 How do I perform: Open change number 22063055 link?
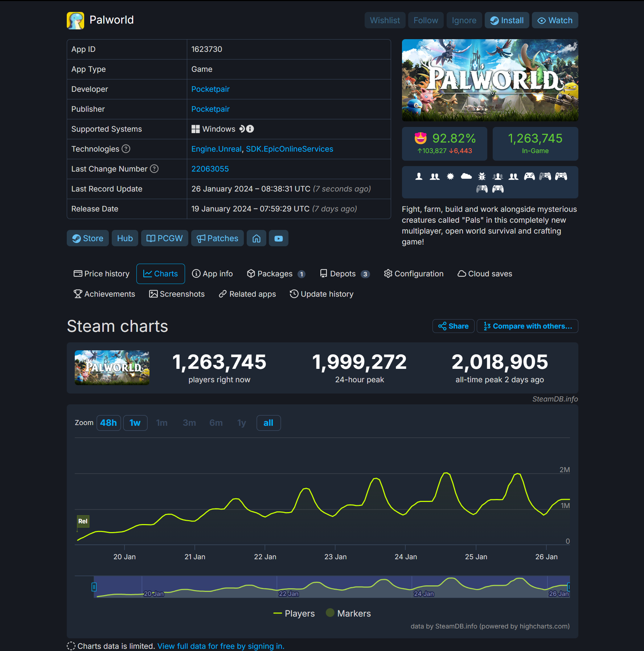pos(210,169)
